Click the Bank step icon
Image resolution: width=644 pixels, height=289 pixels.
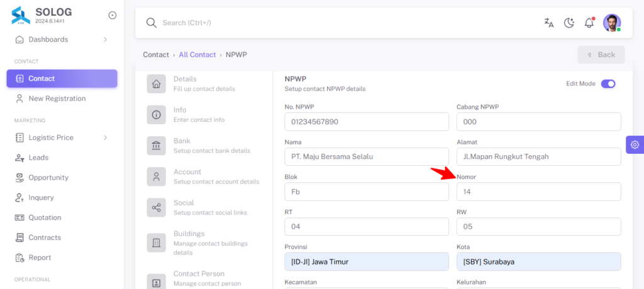click(x=157, y=146)
